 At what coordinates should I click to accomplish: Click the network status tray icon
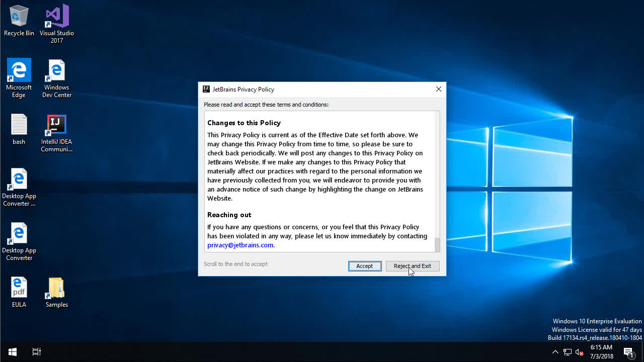point(568,352)
